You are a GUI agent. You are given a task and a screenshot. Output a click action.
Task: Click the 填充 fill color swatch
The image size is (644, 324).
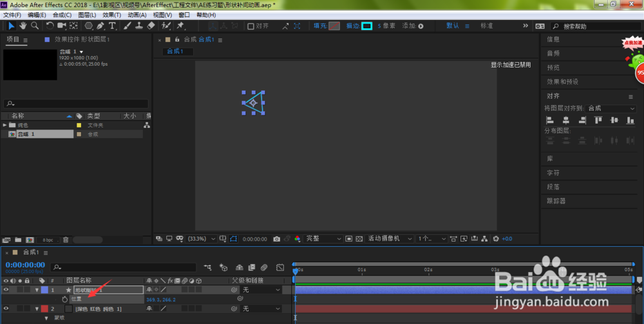[x=334, y=26]
